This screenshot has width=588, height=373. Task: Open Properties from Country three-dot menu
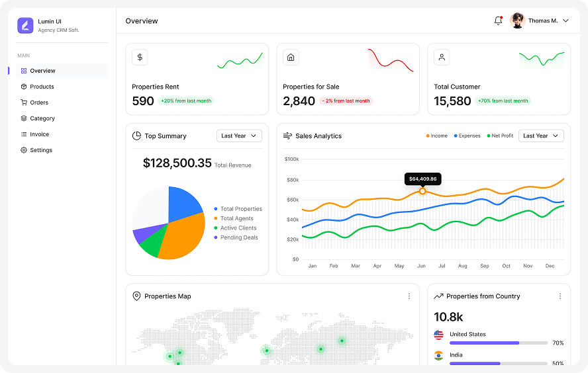560,296
